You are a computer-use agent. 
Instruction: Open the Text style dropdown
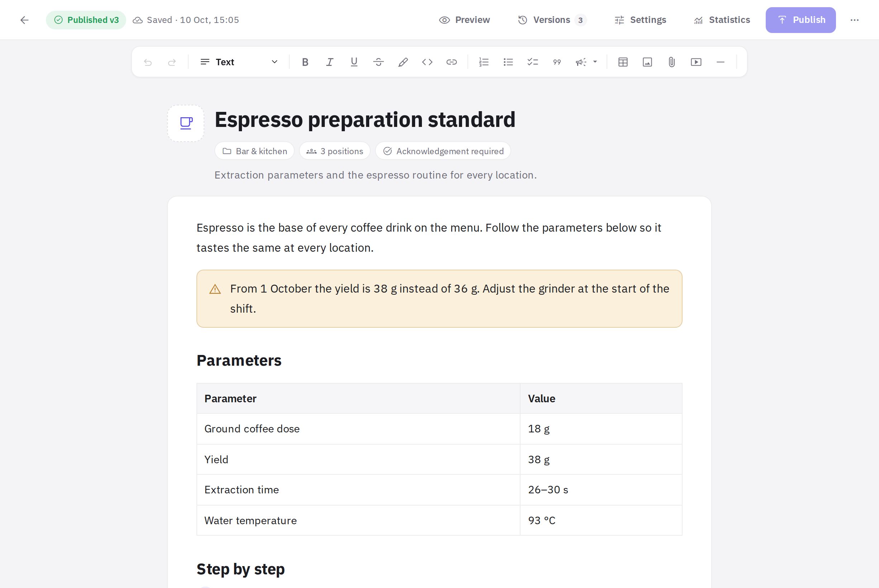click(239, 62)
